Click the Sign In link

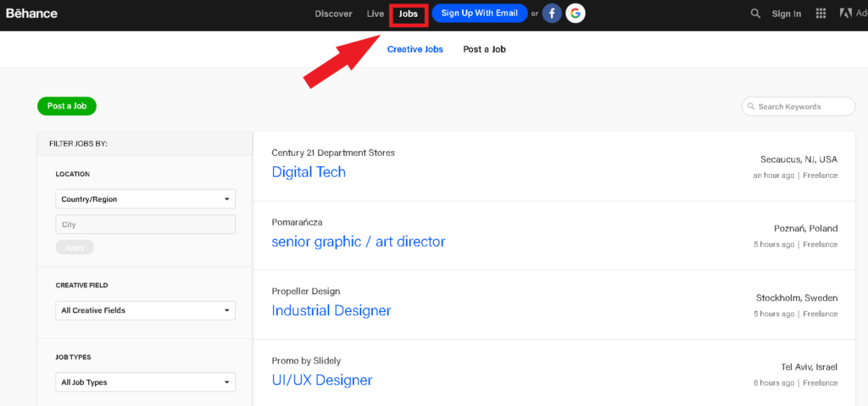[x=786, y=14]
